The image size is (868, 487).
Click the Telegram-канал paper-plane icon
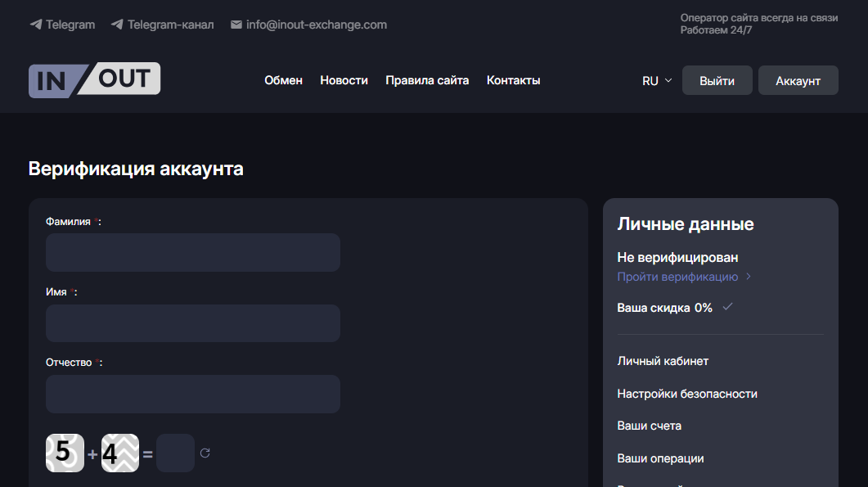(117, 25)
